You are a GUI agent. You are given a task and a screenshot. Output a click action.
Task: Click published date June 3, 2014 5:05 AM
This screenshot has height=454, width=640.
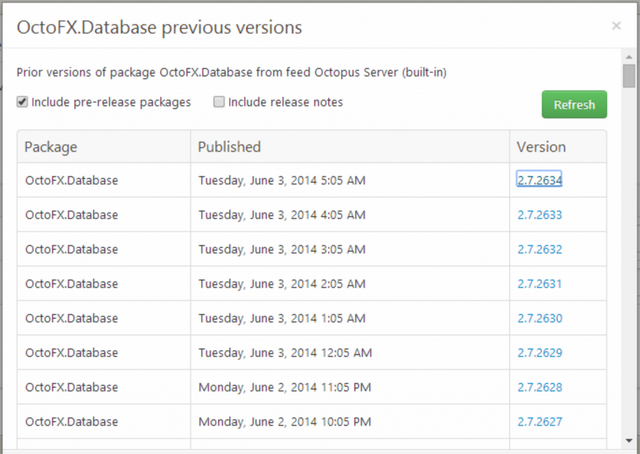pos(282,180)
